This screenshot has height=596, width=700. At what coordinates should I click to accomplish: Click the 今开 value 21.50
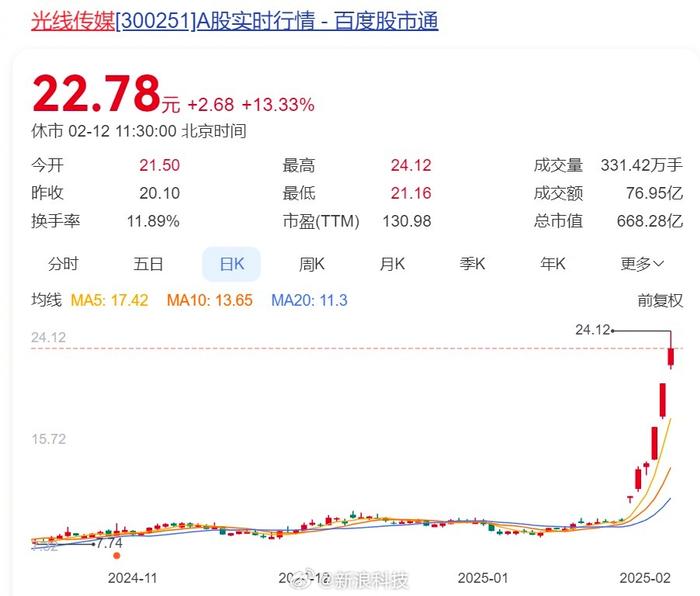159,165
